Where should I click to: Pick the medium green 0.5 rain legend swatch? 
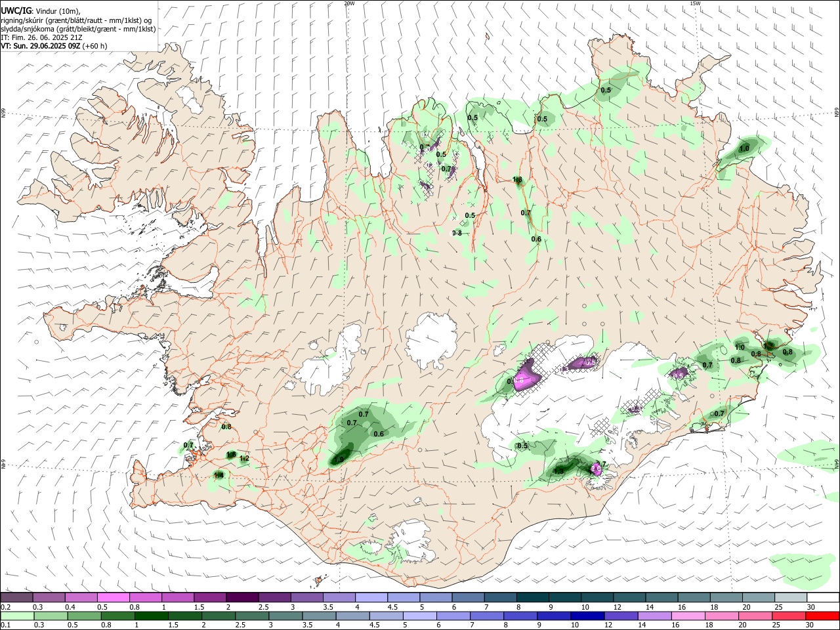click(x=84, y=616)
